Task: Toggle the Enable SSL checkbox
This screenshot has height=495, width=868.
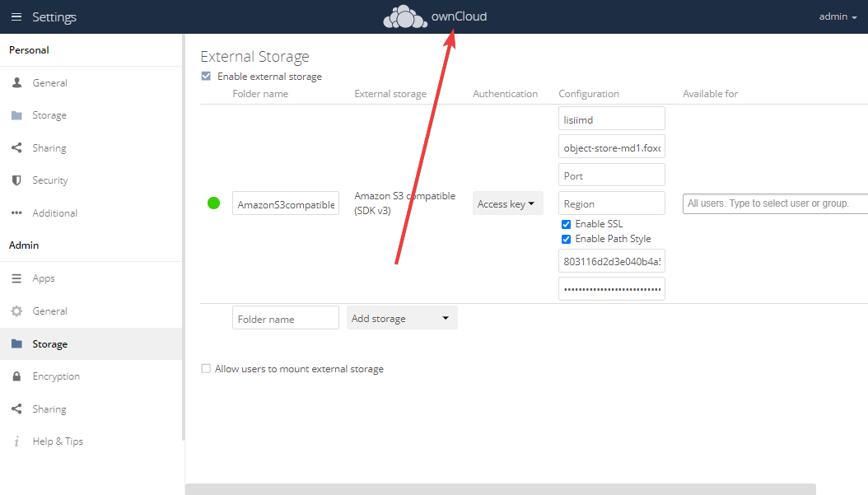Action: (x=566, y=224)
